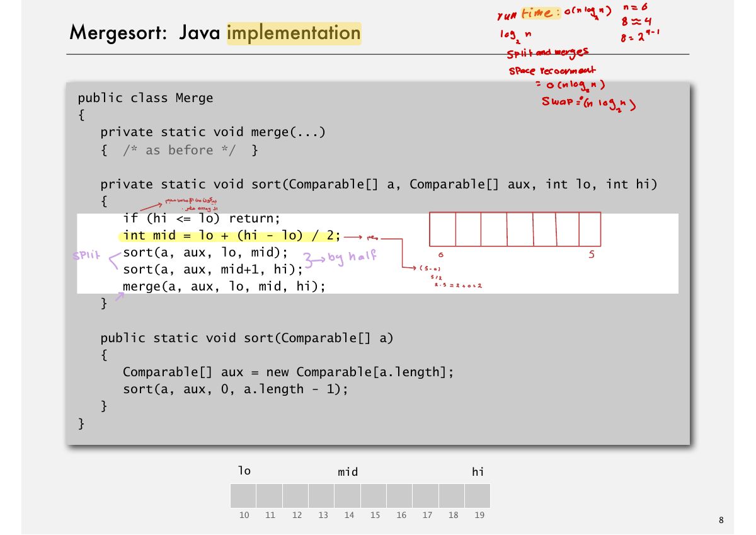The image size is (756, 535).
Task: Click index number 11 under the array
Action: tap(270, 515)
